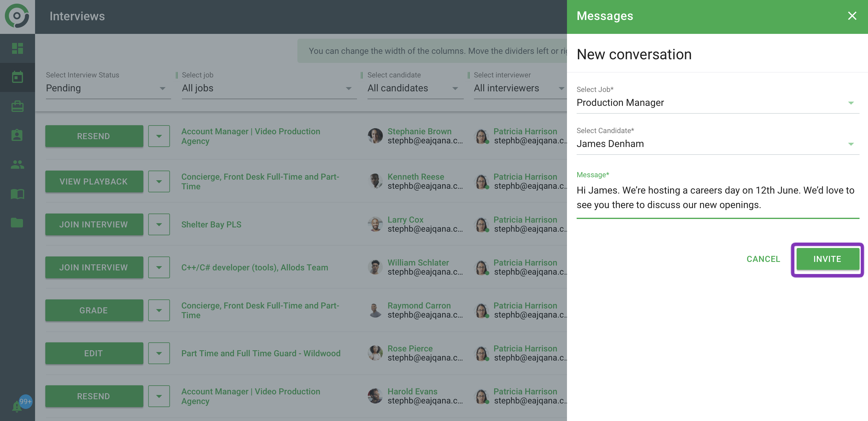Click into the Message text field
Viewport: 868px width, 421px height.
pos(717,197)
